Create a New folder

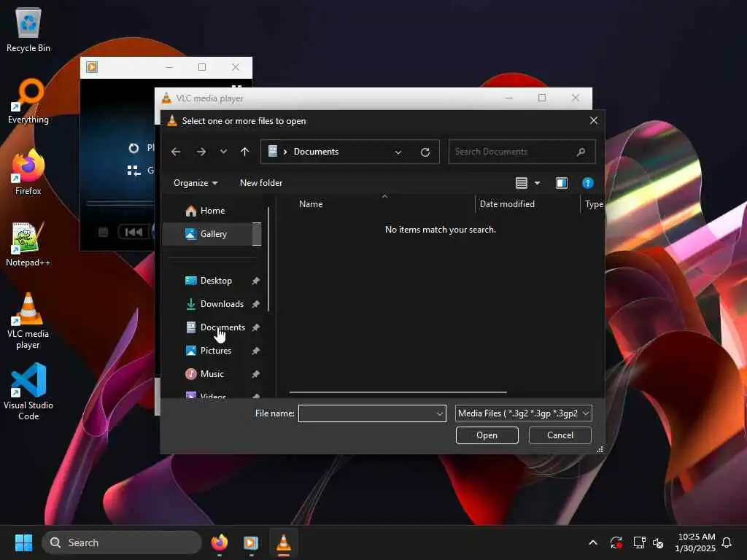click(x=261, y=183)
